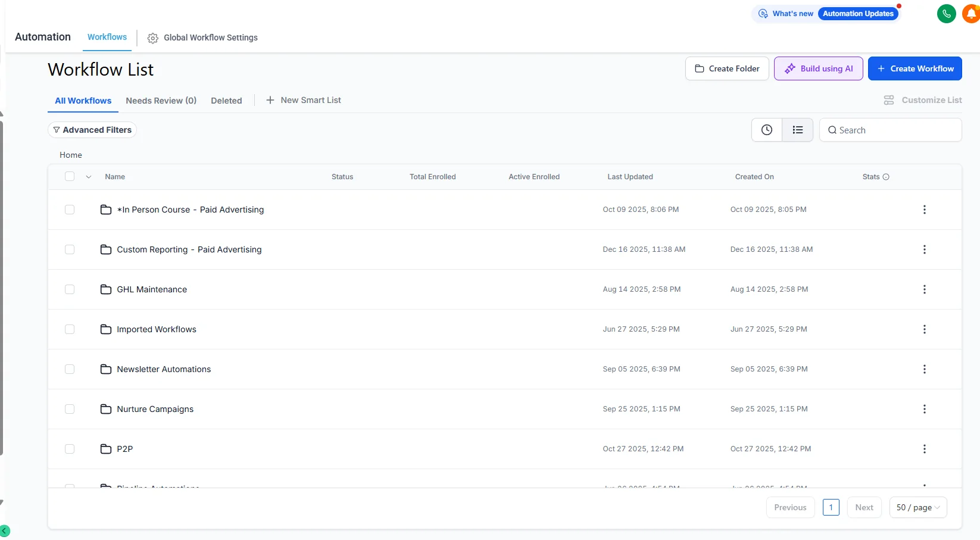980x540 pixels.
Task: Open the Deleted tab
Action: click(226, 101)
